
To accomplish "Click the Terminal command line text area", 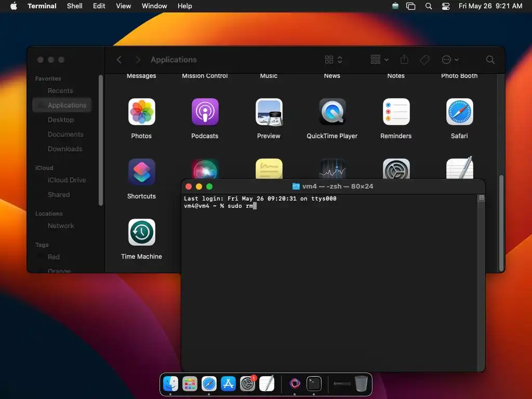I will [x=220, y=206].
